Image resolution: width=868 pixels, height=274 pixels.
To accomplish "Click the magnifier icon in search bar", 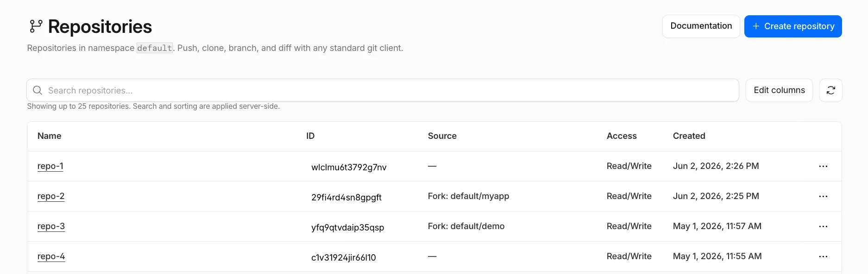I will [x=38, y=90].
